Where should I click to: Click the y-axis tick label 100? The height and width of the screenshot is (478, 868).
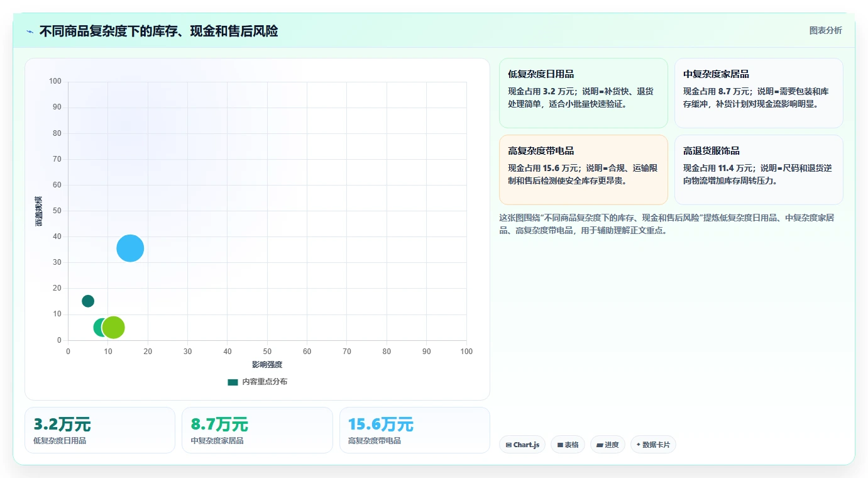[x=55, y=81]
